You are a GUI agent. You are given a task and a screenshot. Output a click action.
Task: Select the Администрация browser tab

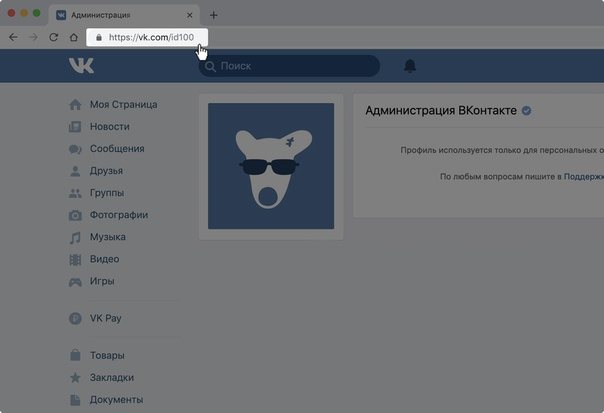click(x=124, y=15)
